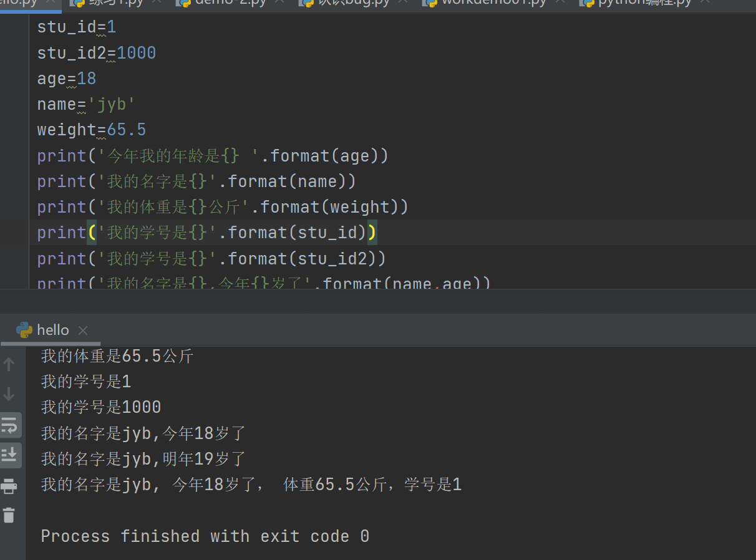Click the print line with format(stu_id)

(207, 233)
